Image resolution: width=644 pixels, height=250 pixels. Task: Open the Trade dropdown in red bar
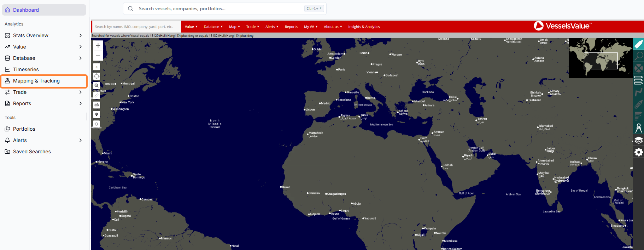[x=252, y=27]
